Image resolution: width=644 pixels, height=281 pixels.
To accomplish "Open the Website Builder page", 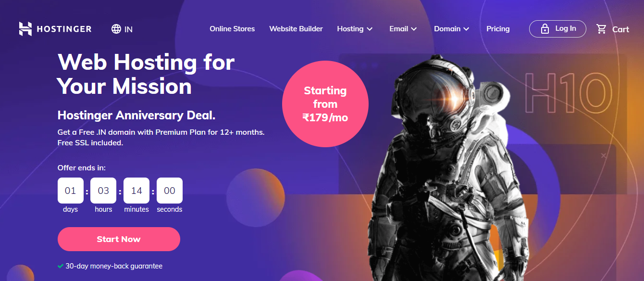I will [296, 29].
